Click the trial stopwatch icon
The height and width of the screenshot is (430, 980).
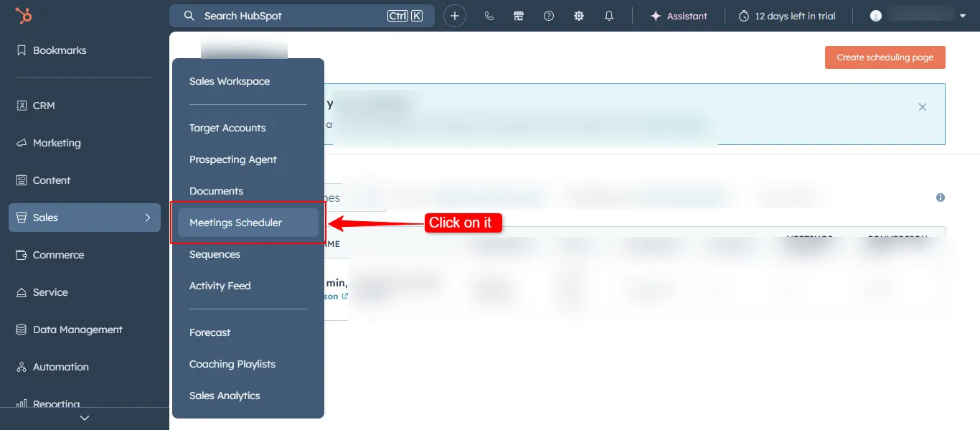[744, 16]
